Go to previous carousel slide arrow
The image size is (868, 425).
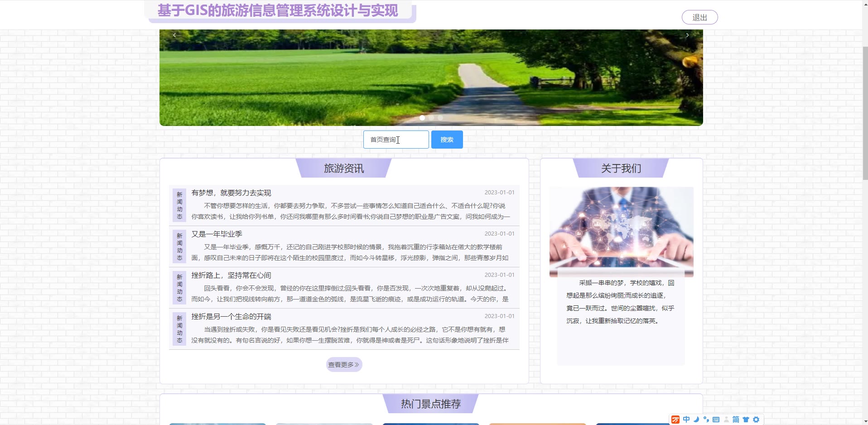point(174,35)
